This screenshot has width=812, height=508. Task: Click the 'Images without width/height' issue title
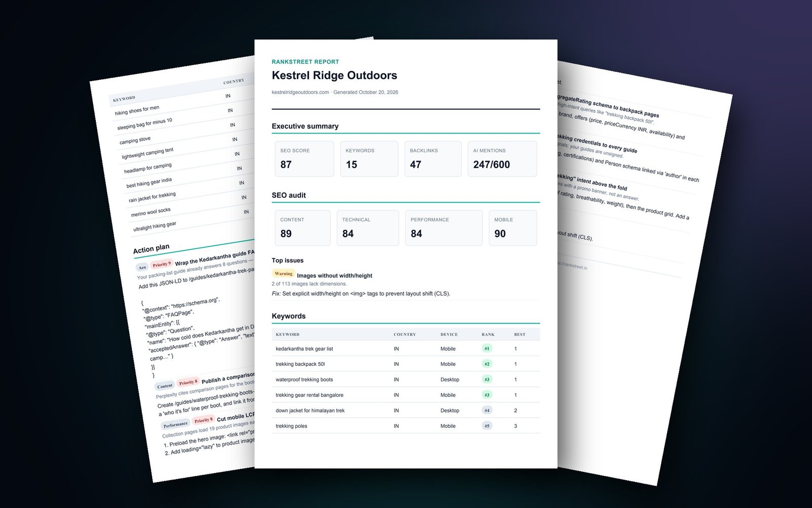(334, 276)
